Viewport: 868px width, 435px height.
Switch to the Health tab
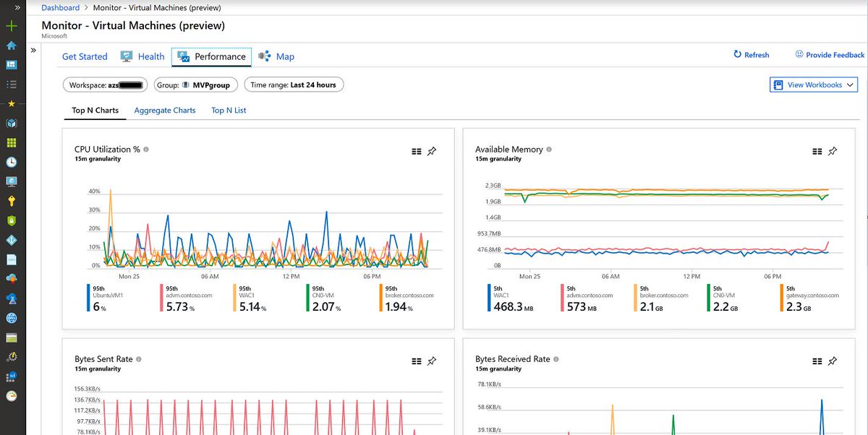tap(143, 56)
